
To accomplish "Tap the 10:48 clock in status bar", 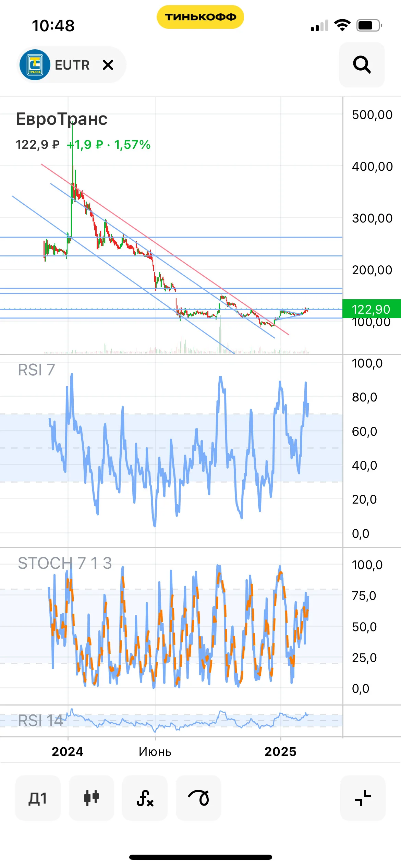I will click(x=53, y=26).
